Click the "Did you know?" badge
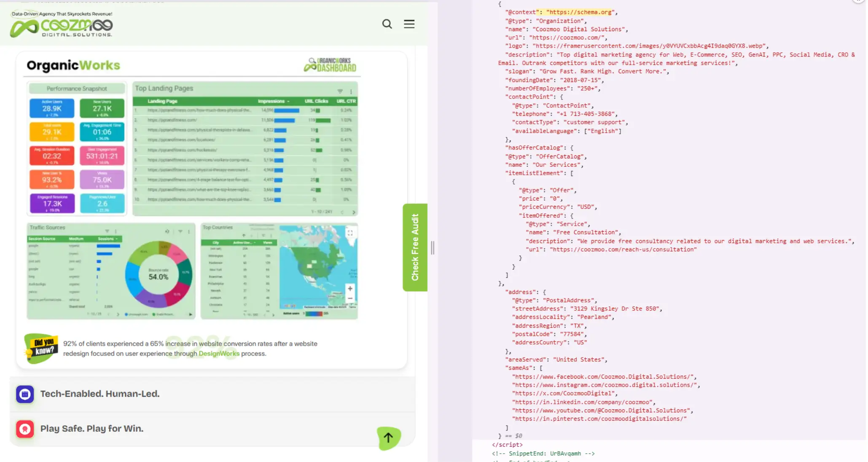 41,348
